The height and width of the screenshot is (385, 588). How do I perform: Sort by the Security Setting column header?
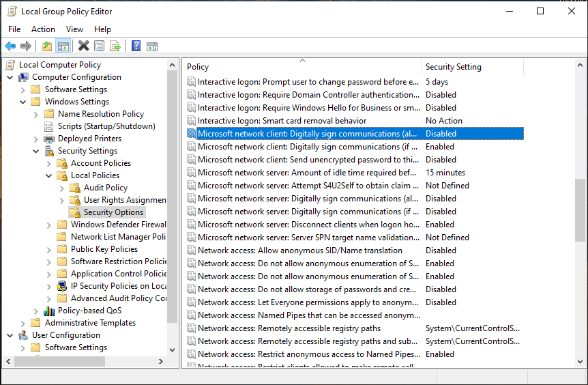tap(472, 67)
